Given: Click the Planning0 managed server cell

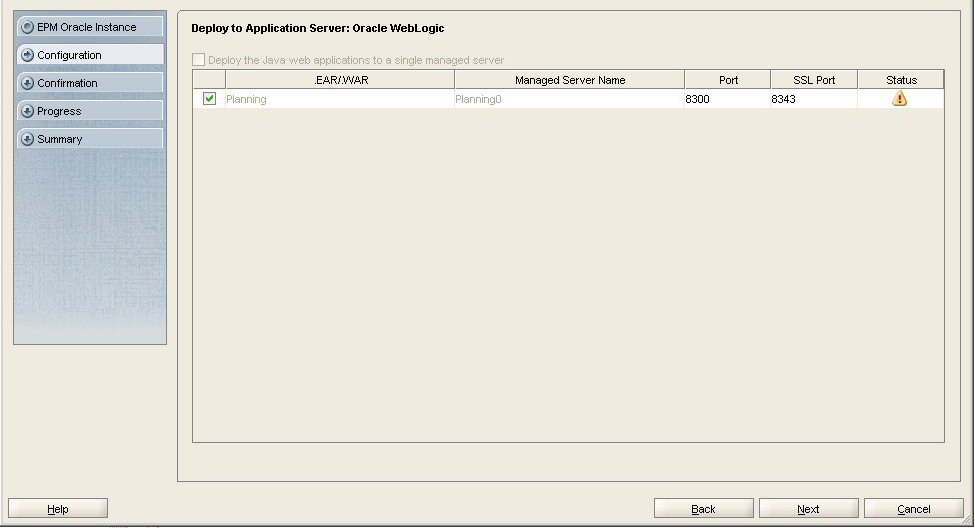Looking at the screenshot, I should [569, 99].
